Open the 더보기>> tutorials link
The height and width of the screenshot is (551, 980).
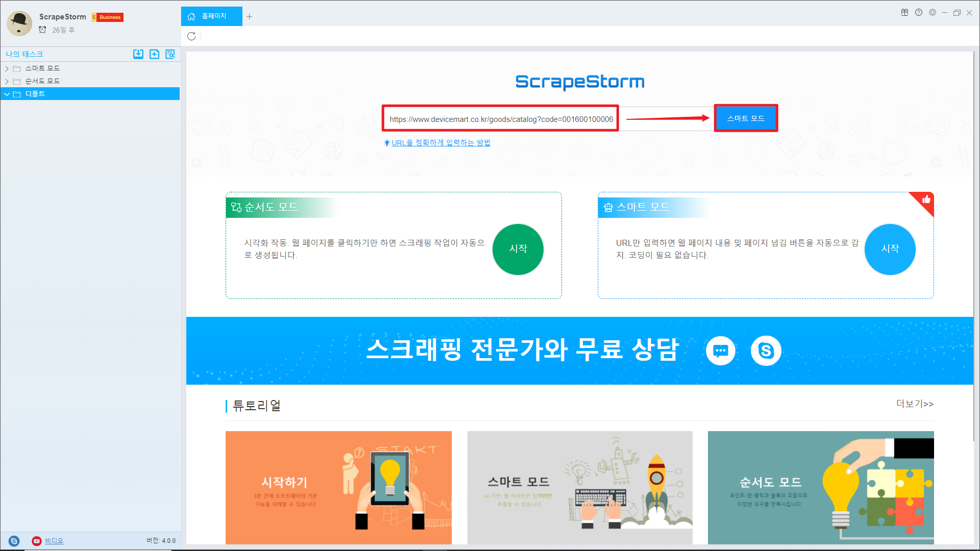pyautogui.click(x=915, y=404)
